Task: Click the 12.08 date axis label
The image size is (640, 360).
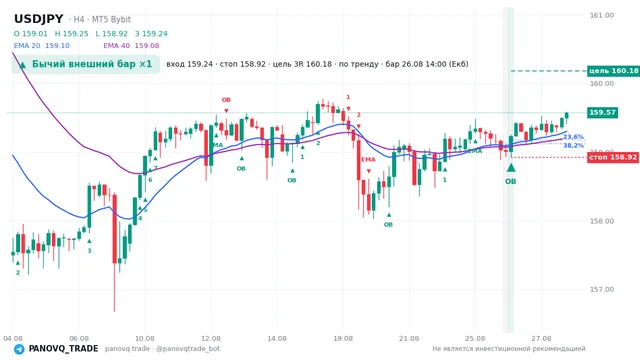Action: (x=211, y=338)
